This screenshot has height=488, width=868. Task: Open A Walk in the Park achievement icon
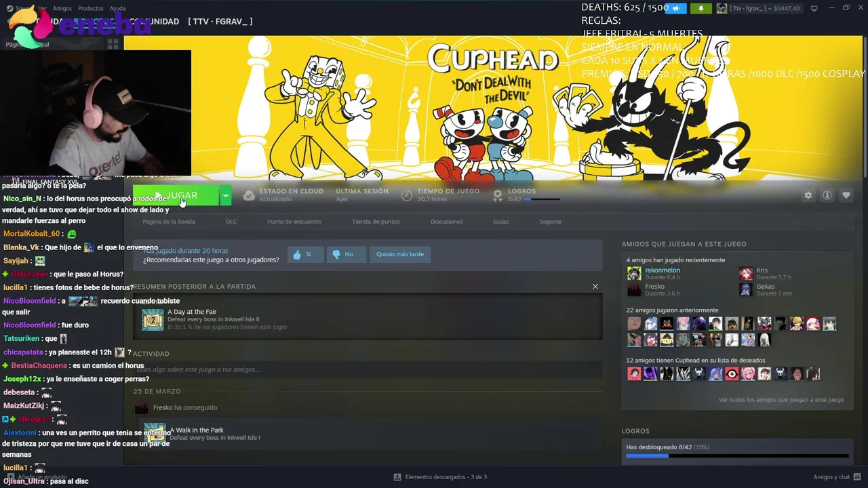tap(154, 434)
